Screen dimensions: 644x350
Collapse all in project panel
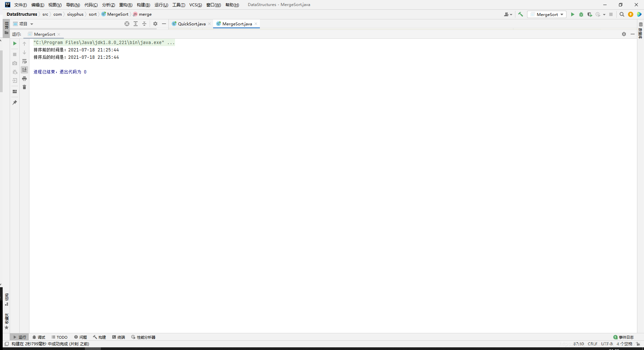point(144,24)
